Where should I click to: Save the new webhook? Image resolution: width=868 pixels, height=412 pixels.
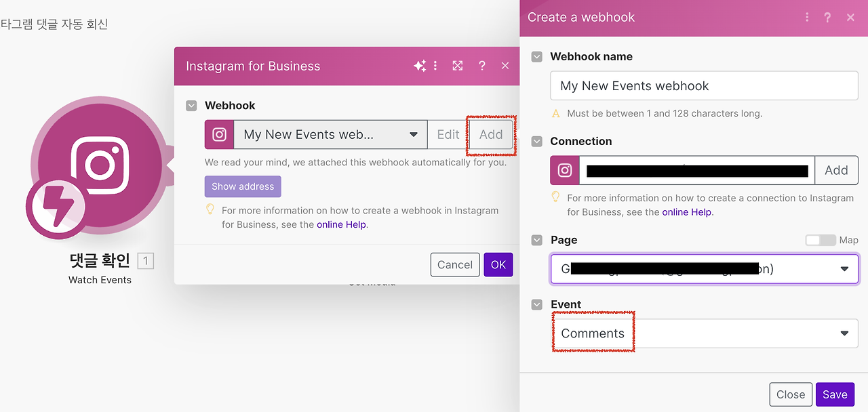coord(835,394)
